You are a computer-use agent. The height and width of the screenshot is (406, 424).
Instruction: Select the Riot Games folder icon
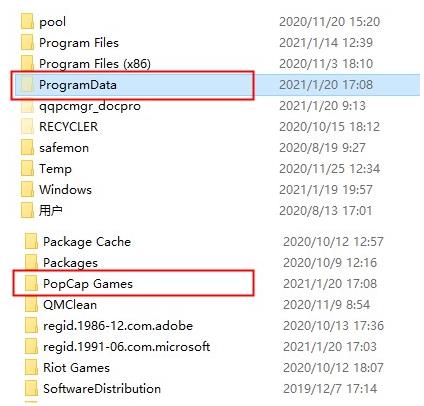(31, 368)
